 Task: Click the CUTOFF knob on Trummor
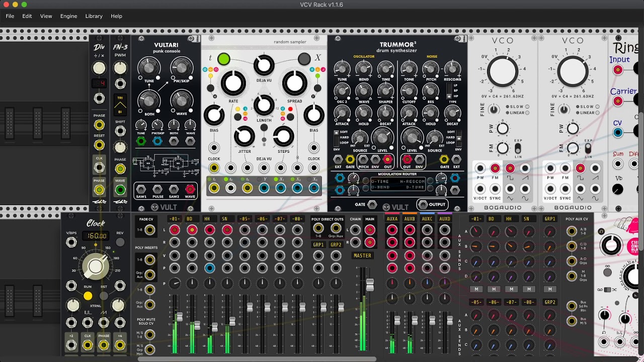(409, 91)
